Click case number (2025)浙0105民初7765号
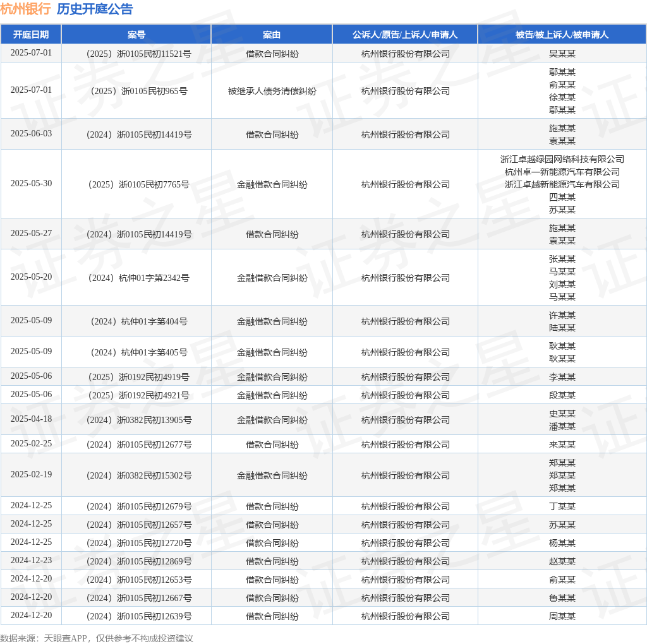Viewport: 647px width, 644px height. click(x=138, y=184)
